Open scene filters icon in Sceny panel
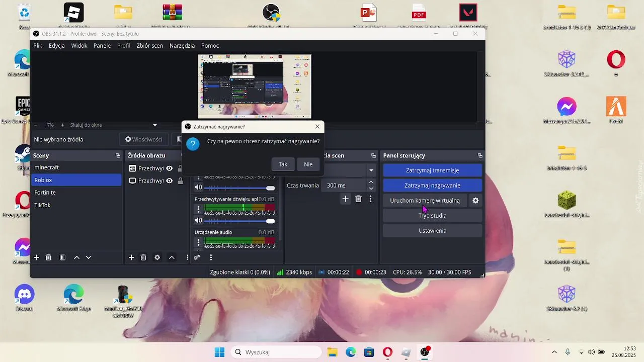The image size is (644, 362). coord(62,257)
